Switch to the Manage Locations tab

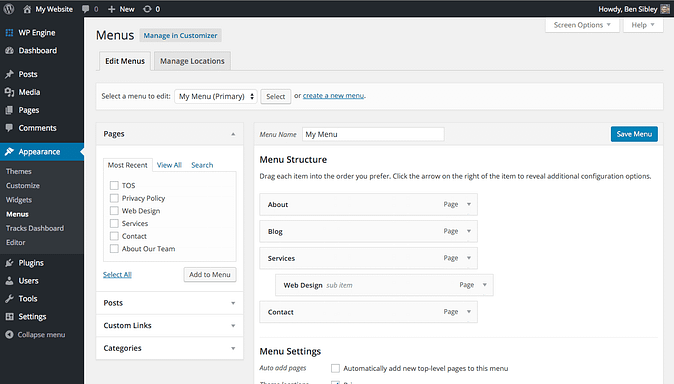(192, 61)
